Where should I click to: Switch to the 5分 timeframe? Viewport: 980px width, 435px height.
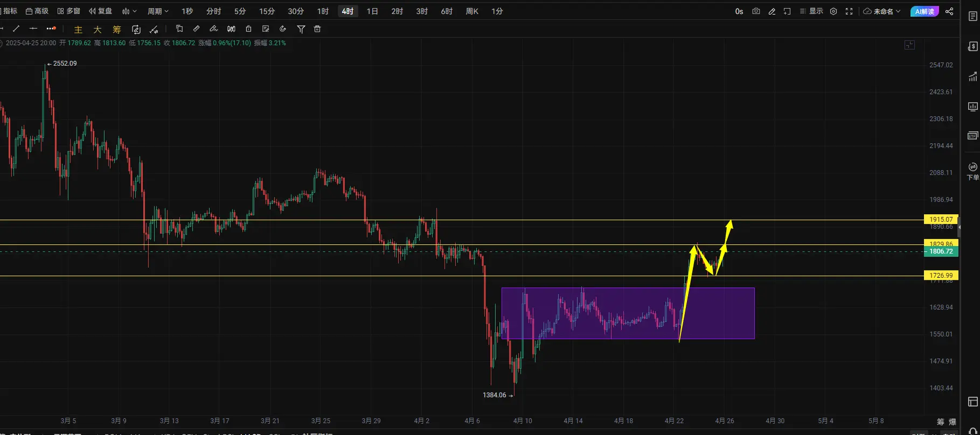click(x=240, y=11)
